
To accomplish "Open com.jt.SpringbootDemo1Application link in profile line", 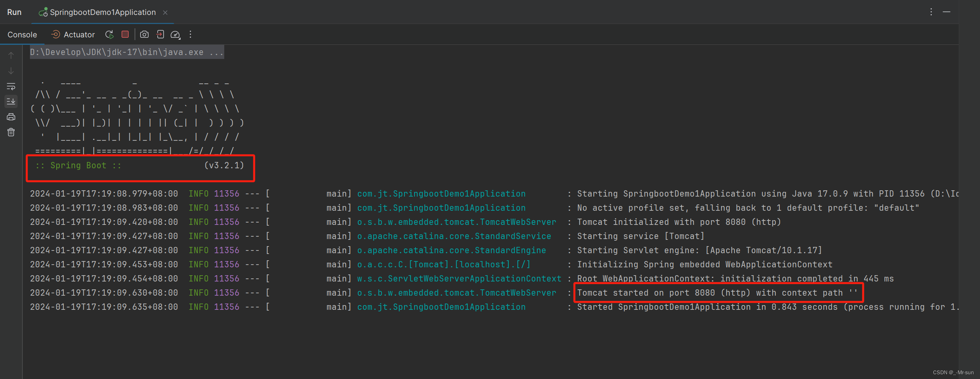I will [441, 208].
